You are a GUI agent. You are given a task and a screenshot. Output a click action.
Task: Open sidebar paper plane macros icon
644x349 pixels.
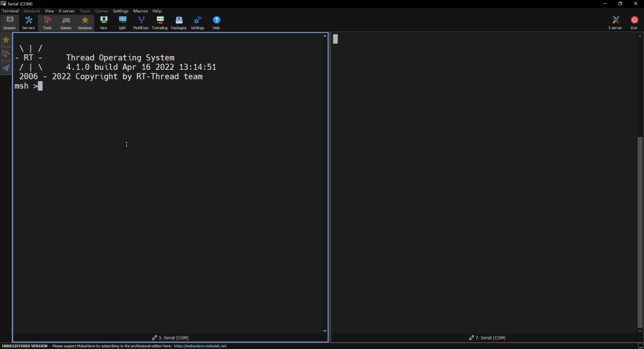(x=6, y=68)
